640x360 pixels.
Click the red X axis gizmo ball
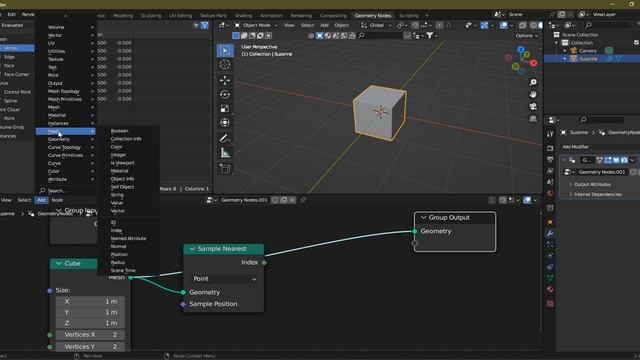point(533,63)
